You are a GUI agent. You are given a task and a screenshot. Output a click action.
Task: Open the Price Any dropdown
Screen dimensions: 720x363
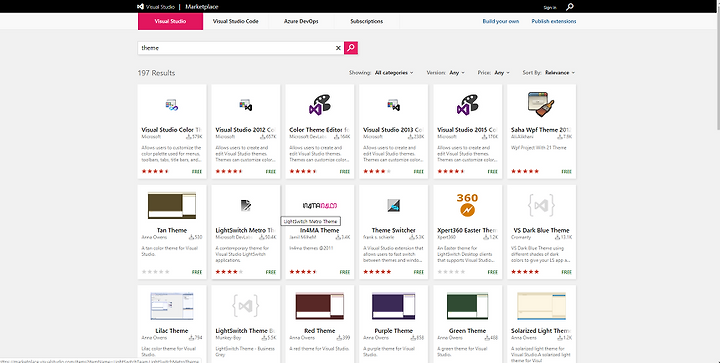coord(501,73)
